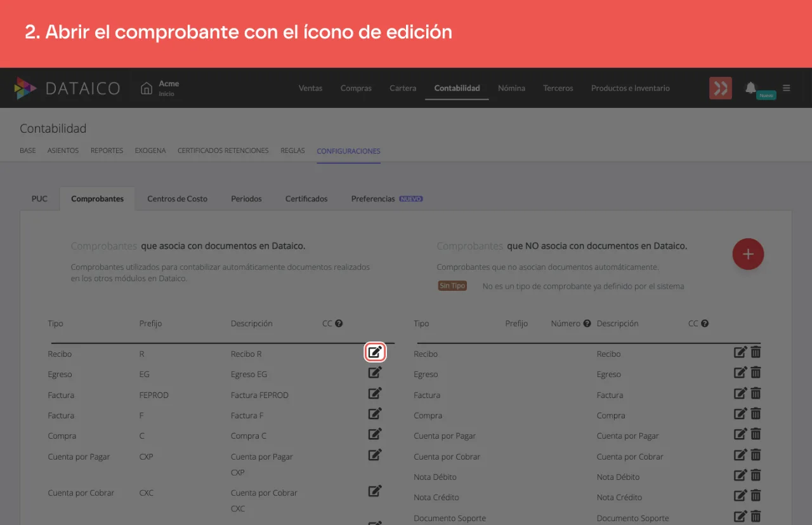Open the hamburger menu

click(787, 88)
